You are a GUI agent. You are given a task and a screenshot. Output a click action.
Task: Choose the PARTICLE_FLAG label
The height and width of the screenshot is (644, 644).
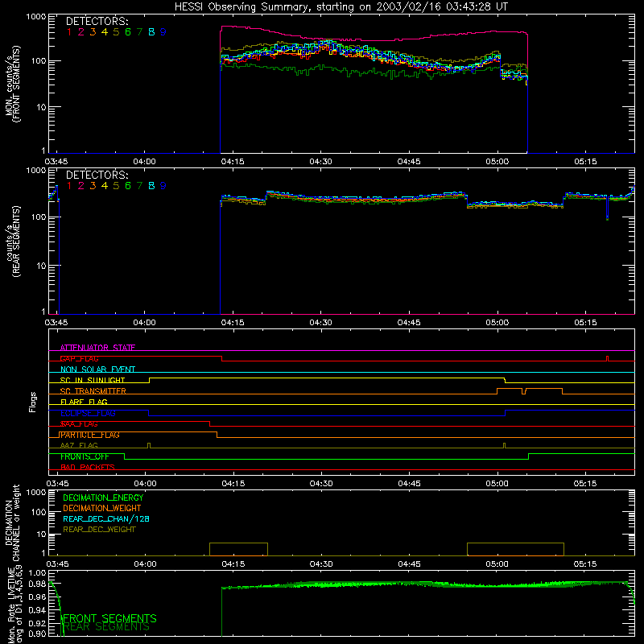pos(90,435)
